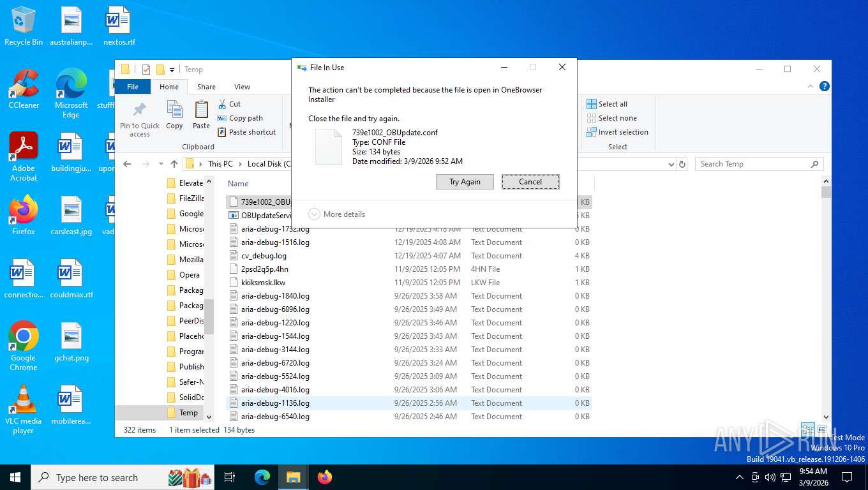Expand More details in the dialog
Screen dimensions: 868x490
coord(337,214)
